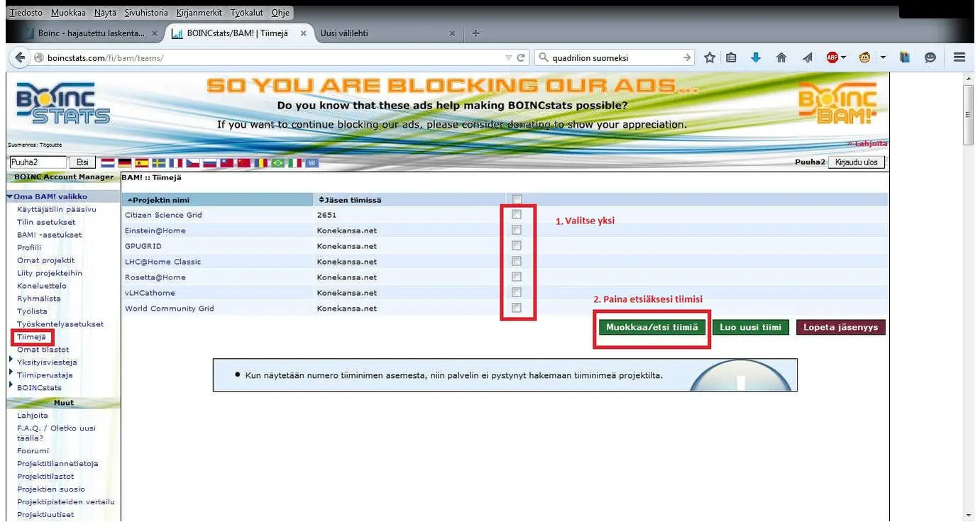The height and width of the screenshot is (527, 980).
Task: Click the Luo uusi tiimi button
Action: coord(751,327)
